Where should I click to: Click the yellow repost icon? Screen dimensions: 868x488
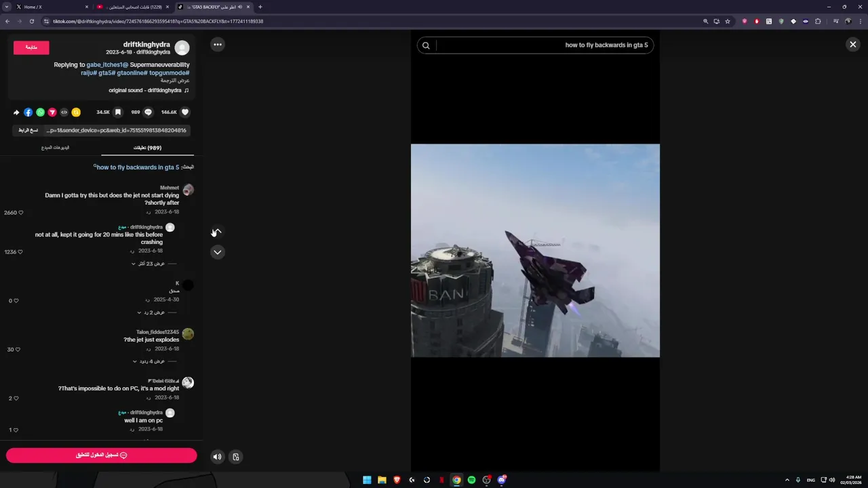pyautogui.click(x=76, y=113)
